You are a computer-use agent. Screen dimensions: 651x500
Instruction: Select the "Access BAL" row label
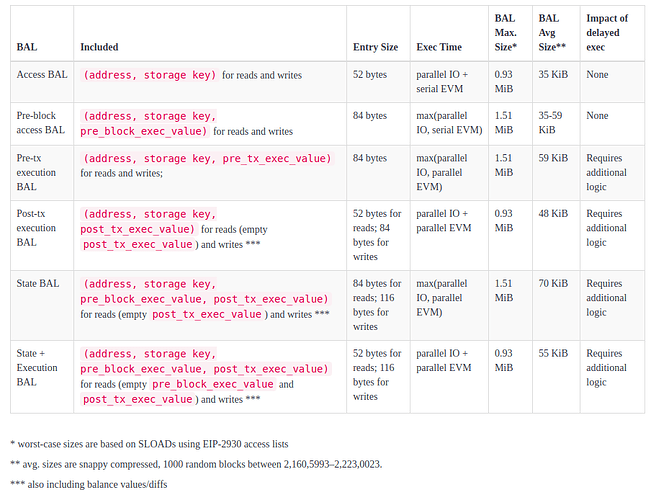tap(42, 74)
